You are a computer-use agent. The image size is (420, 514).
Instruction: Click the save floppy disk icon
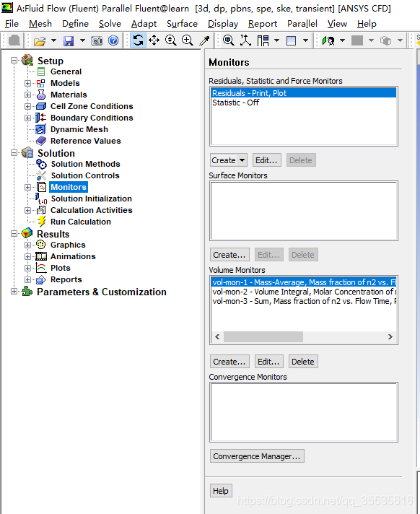(69, 41)
